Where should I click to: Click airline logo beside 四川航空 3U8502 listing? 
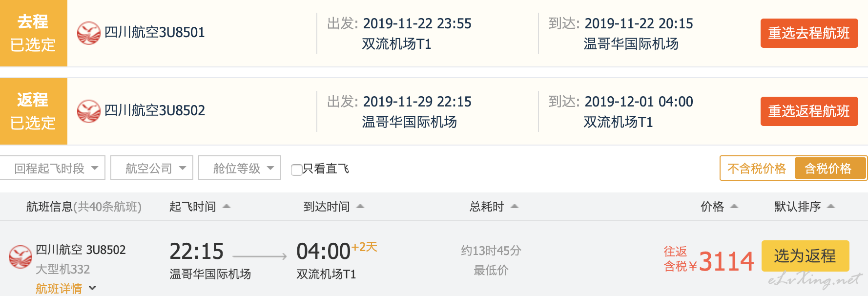point(21,257)
